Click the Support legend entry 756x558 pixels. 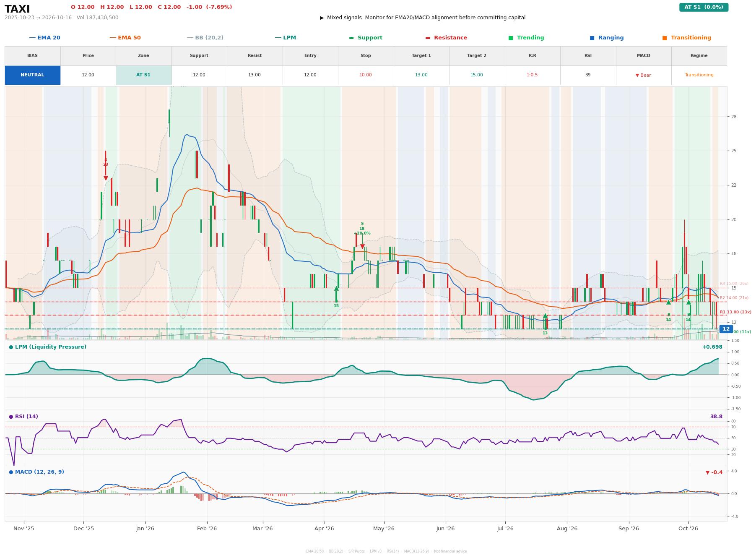[366, 38]
